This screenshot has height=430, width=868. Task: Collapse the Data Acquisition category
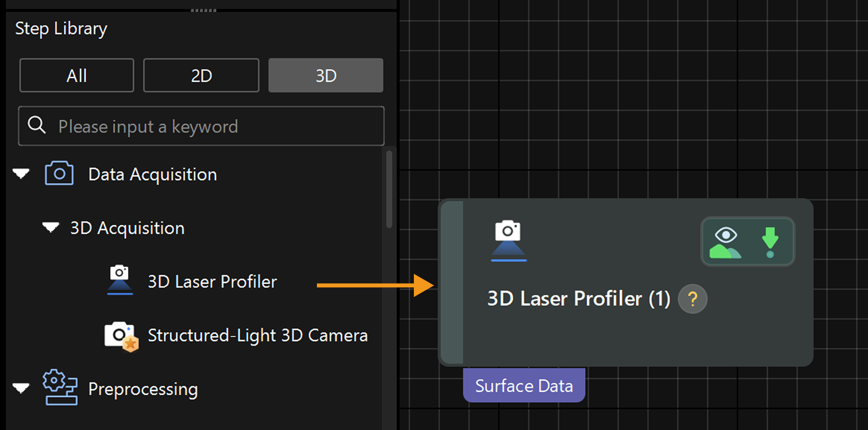pyautogui.click(x=21, y=174)
